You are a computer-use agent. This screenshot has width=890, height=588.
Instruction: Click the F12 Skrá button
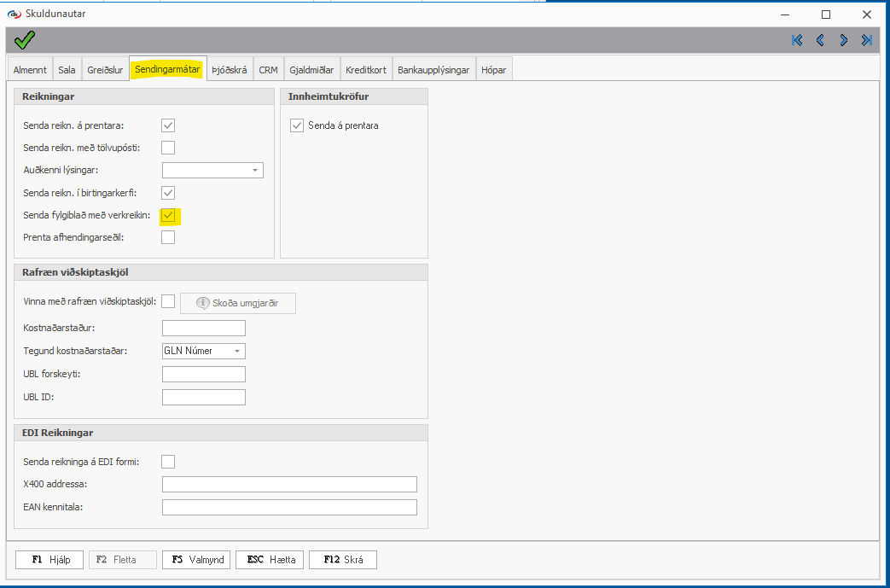pyautogui.click(x=342, y=560)
